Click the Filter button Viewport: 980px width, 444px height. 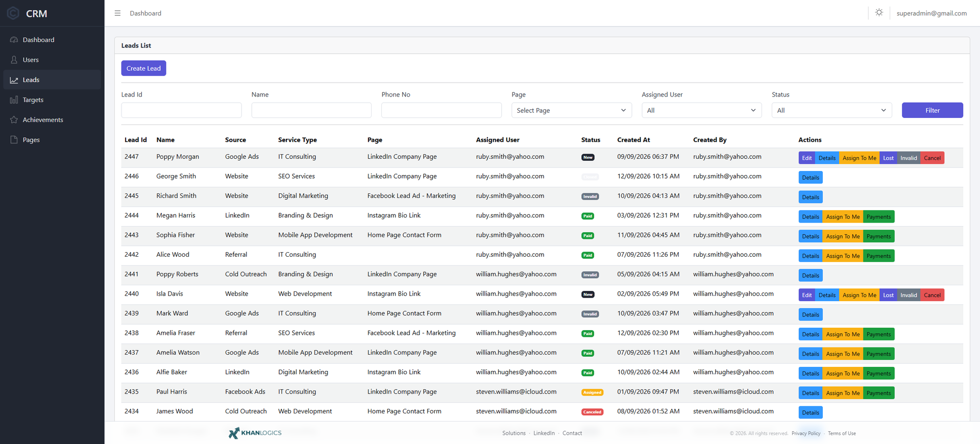[933, 110]
